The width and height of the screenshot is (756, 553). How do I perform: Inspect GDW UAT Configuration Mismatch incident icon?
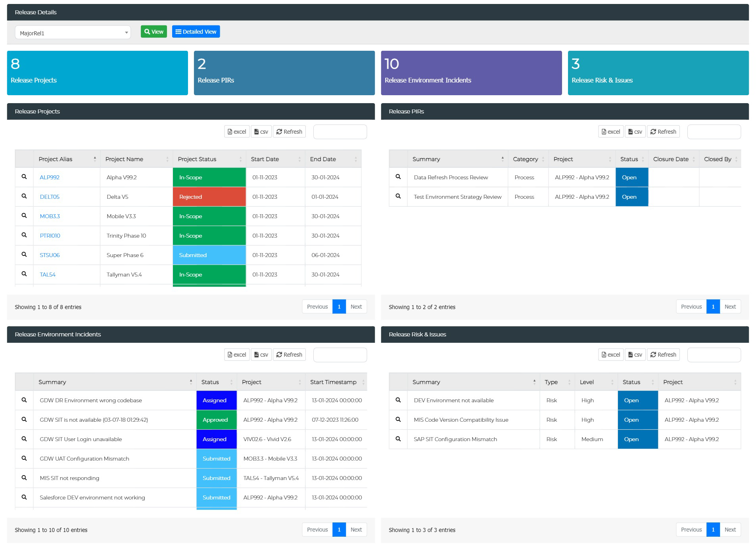(24, 458)
